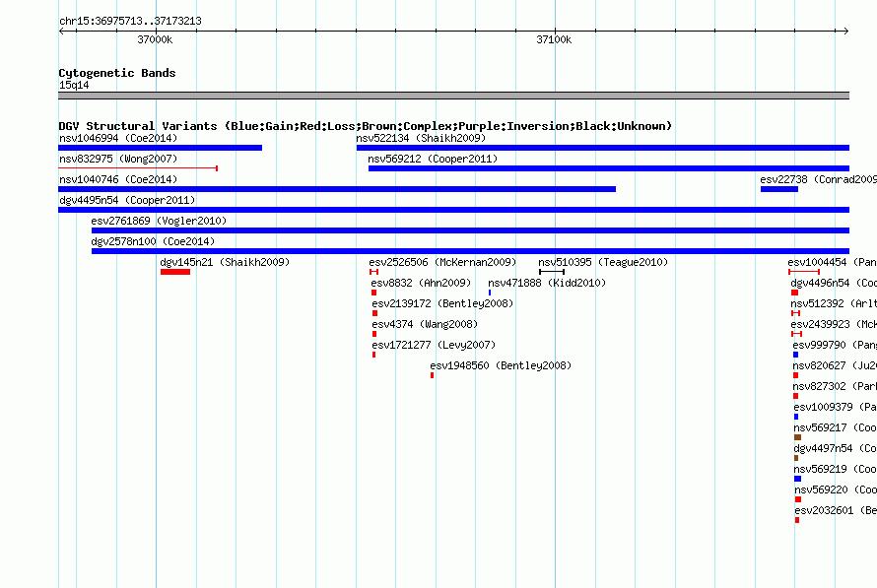Click the nsv1046994 (Coe2014) variant label
877x588 pixels.
(118, 138)
